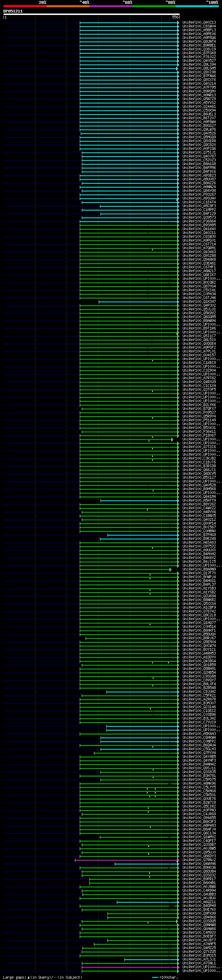Select hit label UniRef100_B4HGG1
Viewport: 222px width, 980px height.
199,581
